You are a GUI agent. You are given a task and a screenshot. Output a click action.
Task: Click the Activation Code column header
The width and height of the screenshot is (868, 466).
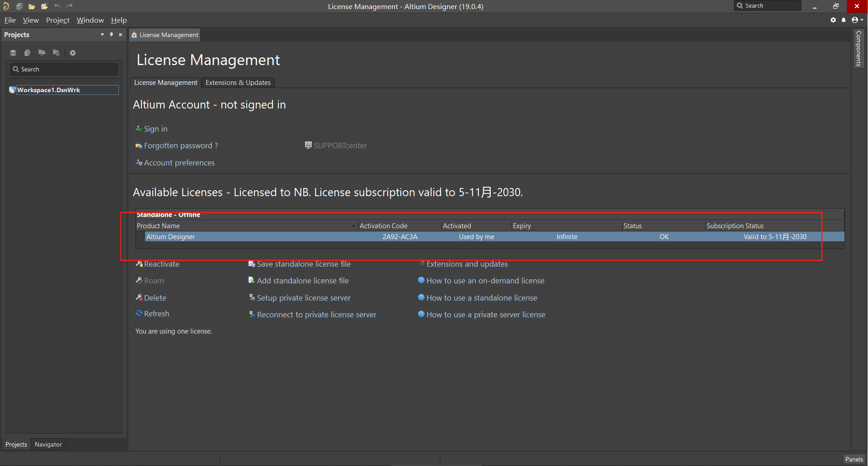point(399,226)
